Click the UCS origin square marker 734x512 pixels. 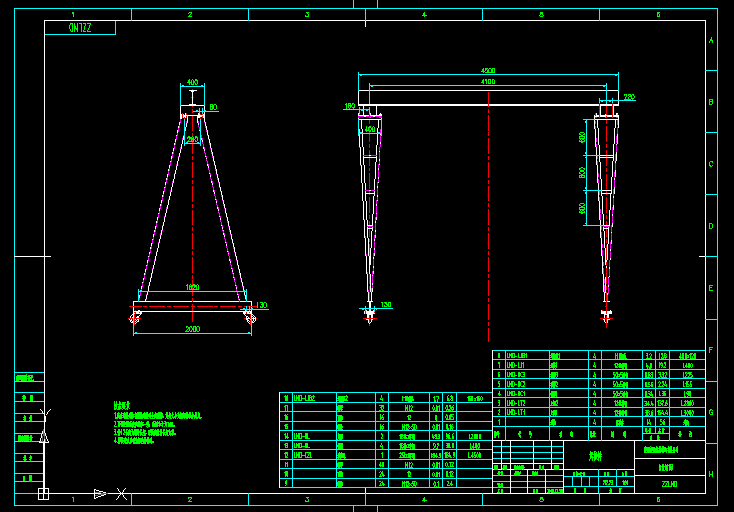coord(43,493)
